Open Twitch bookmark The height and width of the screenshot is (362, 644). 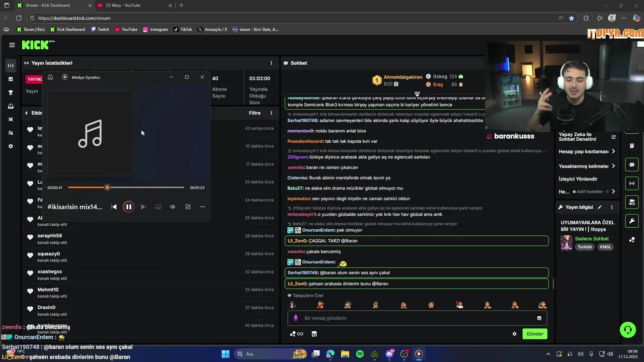[100, 29]
